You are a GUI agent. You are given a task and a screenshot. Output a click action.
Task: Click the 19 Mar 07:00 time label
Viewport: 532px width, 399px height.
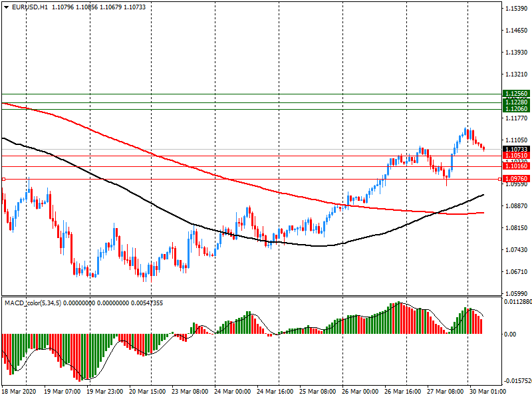coord(62,392)
